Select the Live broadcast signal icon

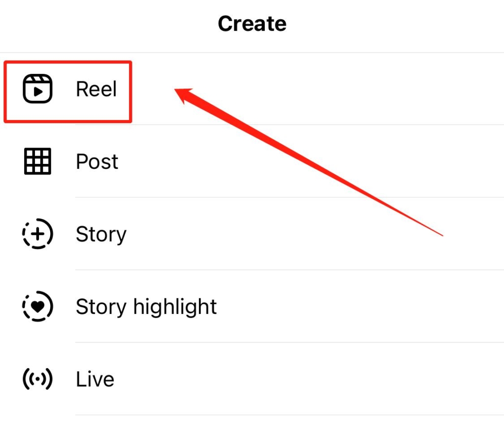pos(37,378)
